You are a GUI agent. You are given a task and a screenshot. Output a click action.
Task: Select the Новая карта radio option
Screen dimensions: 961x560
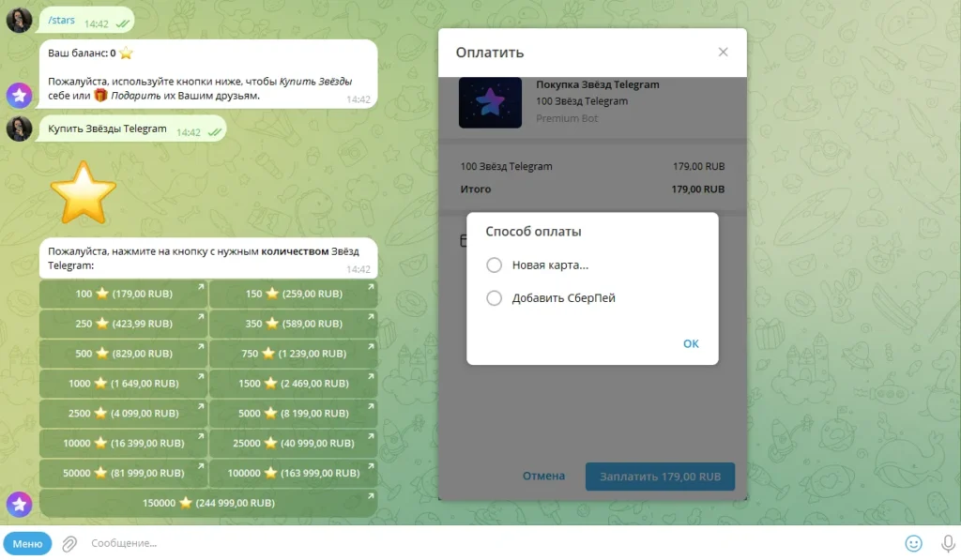(x=494, y=265)
